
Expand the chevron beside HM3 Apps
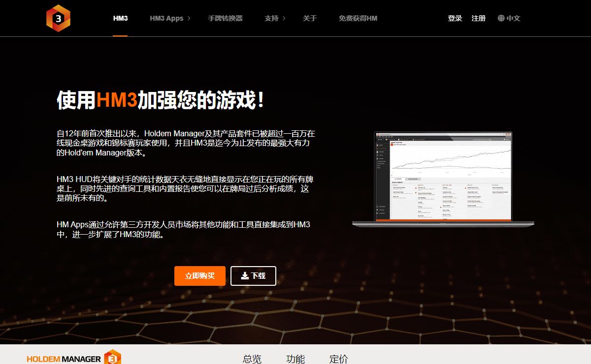(x=189, y=18)
